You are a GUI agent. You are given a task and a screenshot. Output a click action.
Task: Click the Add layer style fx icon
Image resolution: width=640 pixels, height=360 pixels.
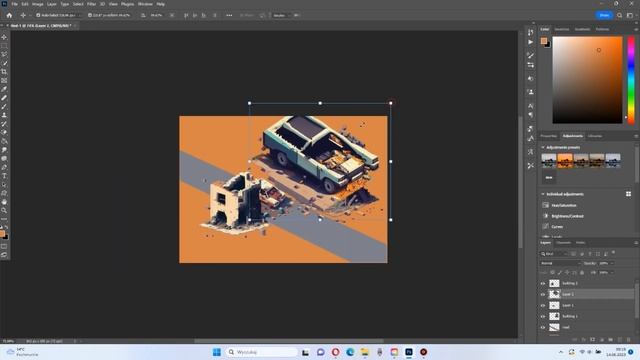tap(584, 340)
